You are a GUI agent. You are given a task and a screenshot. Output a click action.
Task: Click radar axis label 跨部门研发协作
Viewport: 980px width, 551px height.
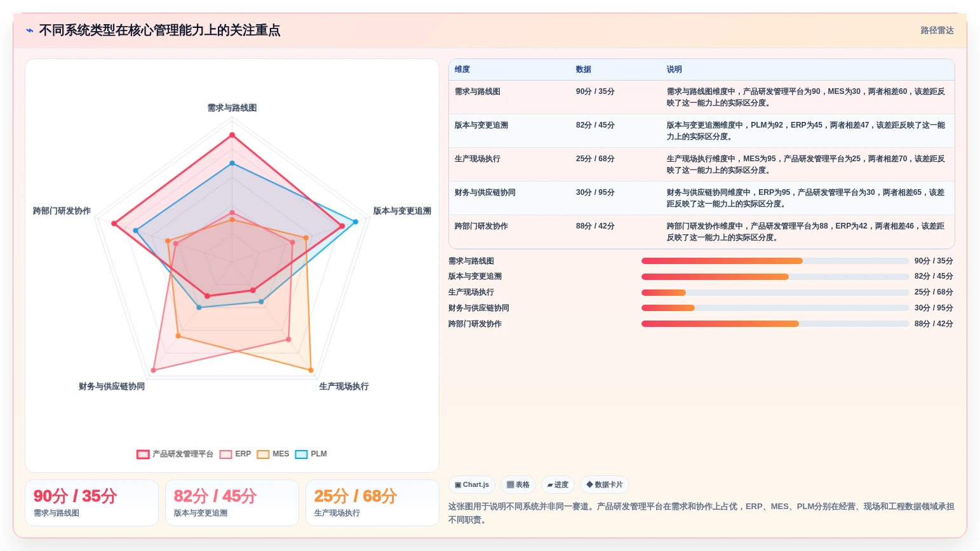[62, 211]
